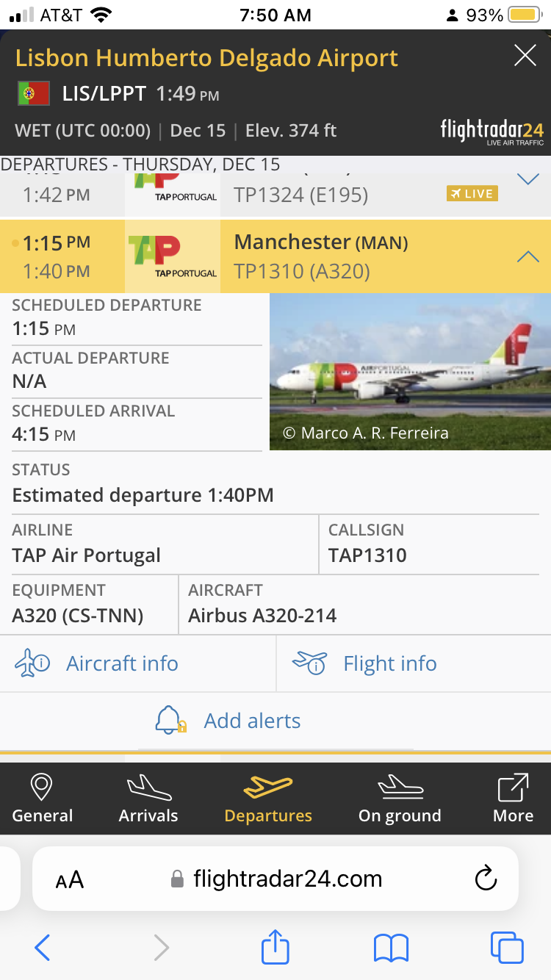
Task: Open Aircraft info for CS-TNN
Action: [x=98, y=663]
